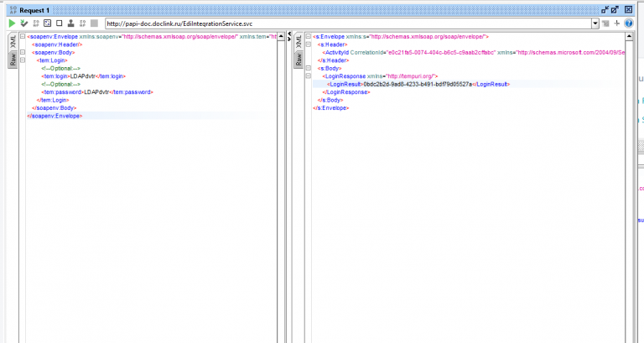Image resolution: width=644 pixels, height=343 pixels.
Task: Click the tem:login value LDAPdvtr
Action: pyautogui.click(x=83, y=76)
